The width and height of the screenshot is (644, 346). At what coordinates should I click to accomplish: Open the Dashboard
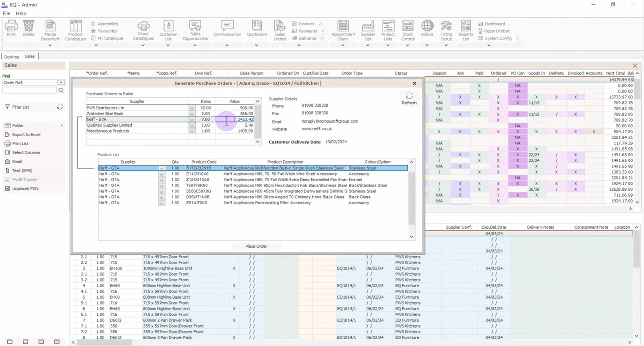(491, 24)
